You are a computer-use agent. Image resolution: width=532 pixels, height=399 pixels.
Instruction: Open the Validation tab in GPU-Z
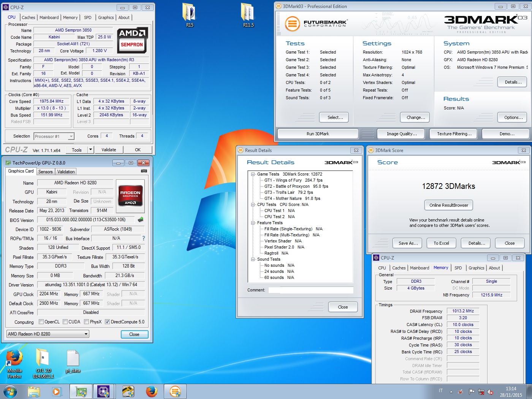[x=66, y=172]
